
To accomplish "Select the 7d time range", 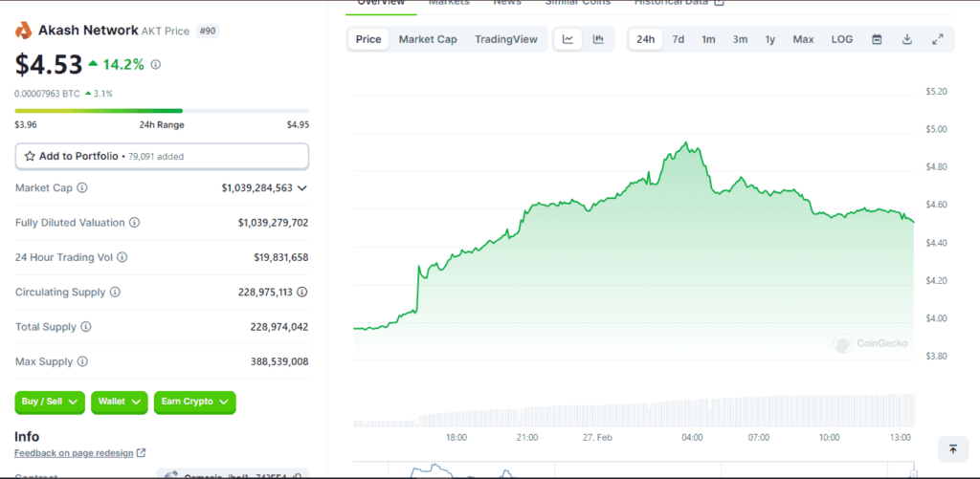I will coord(679,39).
